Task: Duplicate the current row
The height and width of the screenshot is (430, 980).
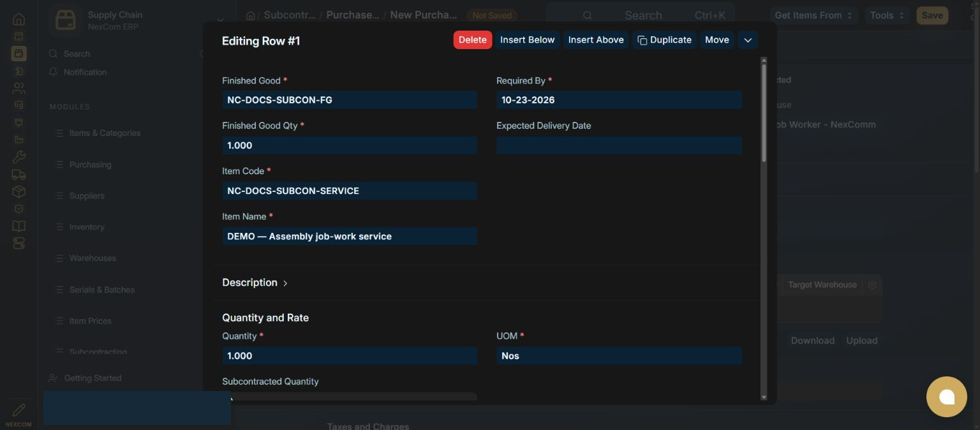Action: [x=664, y=40]
